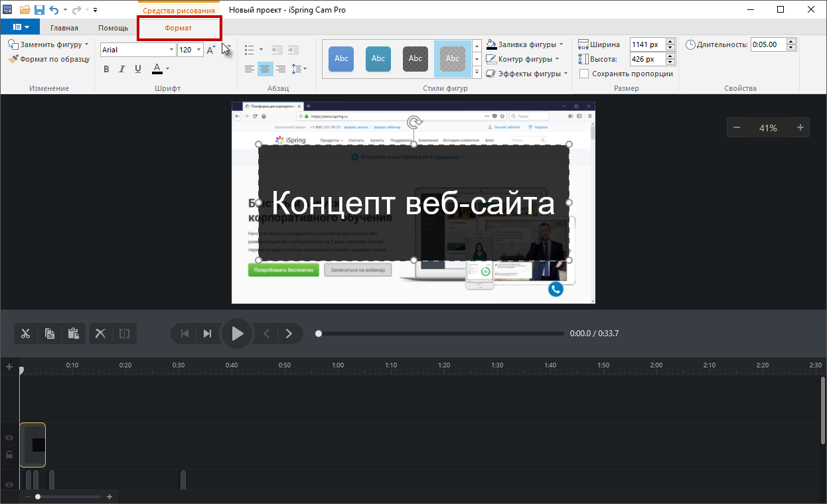Toggle italic text formatting
This screenshot has width=827, height=504.
pos(122,69)
